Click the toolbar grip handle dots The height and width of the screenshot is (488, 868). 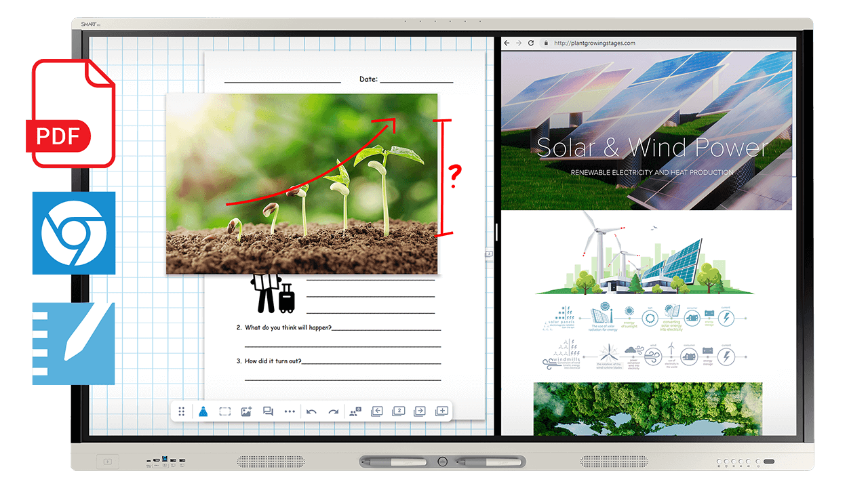[x=182, y=411]
